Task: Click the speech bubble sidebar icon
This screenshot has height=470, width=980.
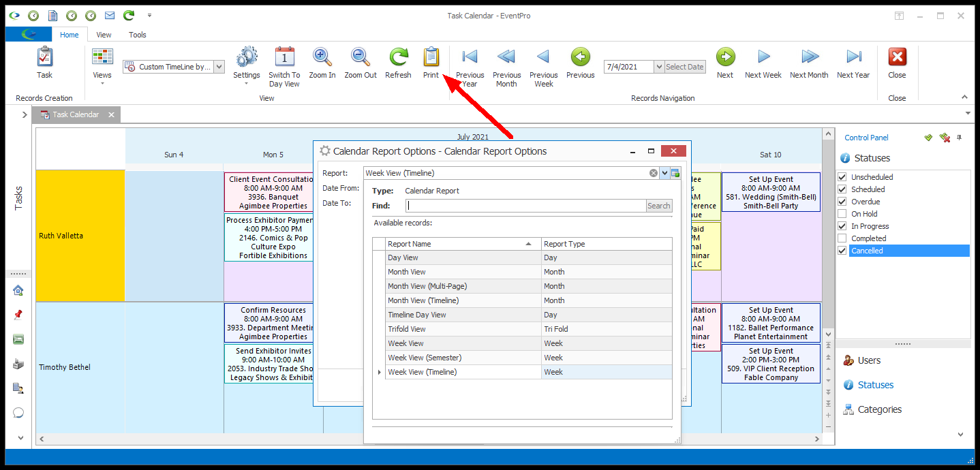Action: (18, 413)
